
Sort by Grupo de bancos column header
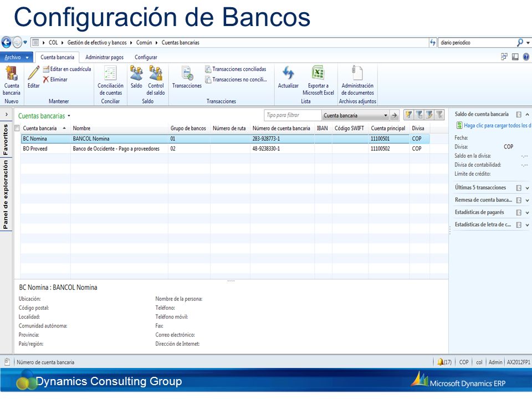[188, 128]
